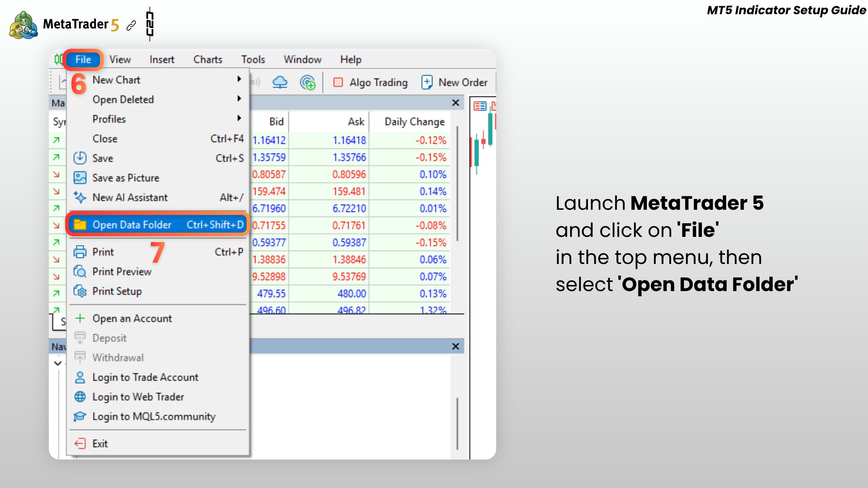Open the Window menu

302,60
